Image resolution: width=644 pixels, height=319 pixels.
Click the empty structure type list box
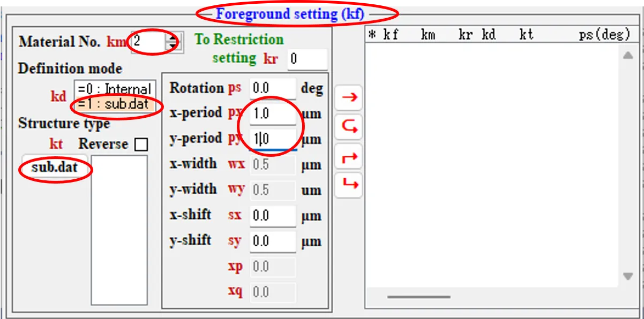(x=119, y=230)
